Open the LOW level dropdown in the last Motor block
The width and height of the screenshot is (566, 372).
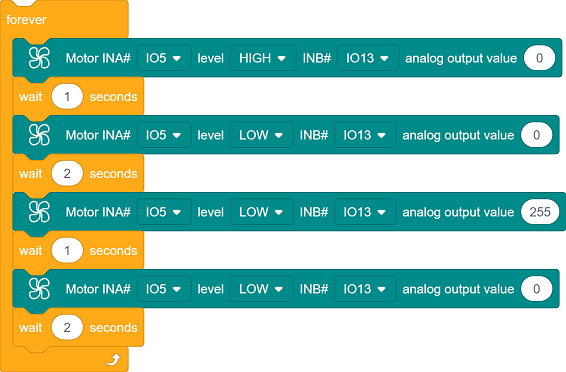[262, 289]
